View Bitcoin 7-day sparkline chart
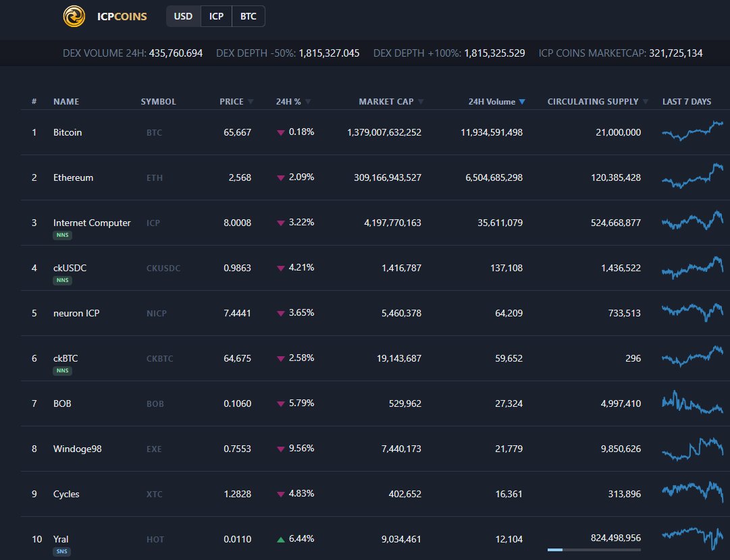This screenshot has height=560, width=730. 692,131
